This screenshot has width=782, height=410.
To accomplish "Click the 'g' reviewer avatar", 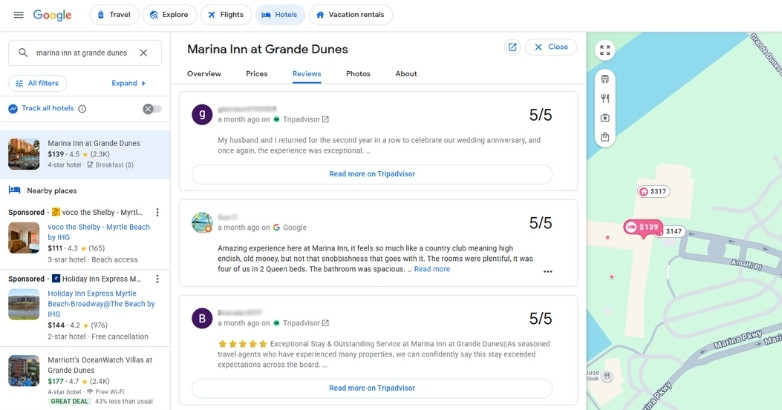I will point(202,114).
